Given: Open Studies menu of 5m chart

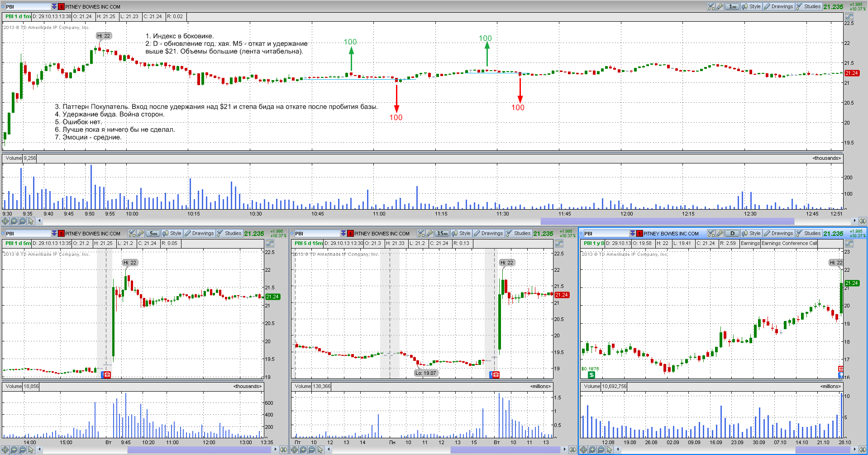Looking at the screenshot, I should click(229, 233).
